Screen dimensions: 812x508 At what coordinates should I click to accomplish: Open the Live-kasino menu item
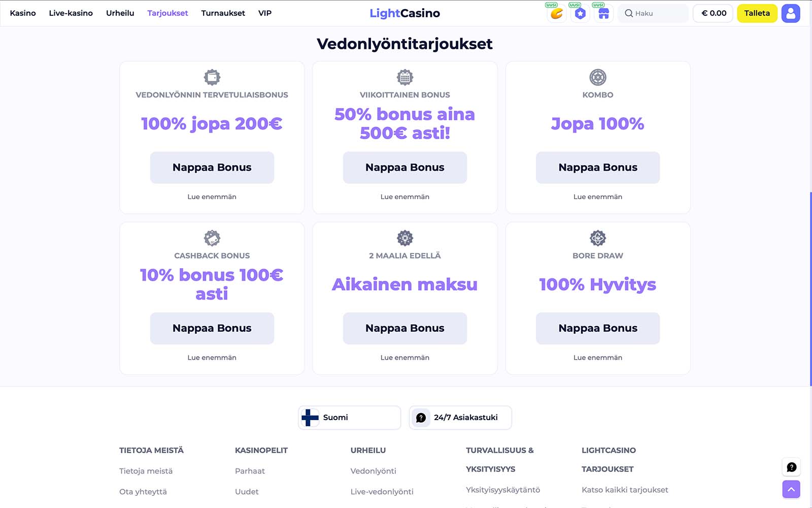pos(71,13)
